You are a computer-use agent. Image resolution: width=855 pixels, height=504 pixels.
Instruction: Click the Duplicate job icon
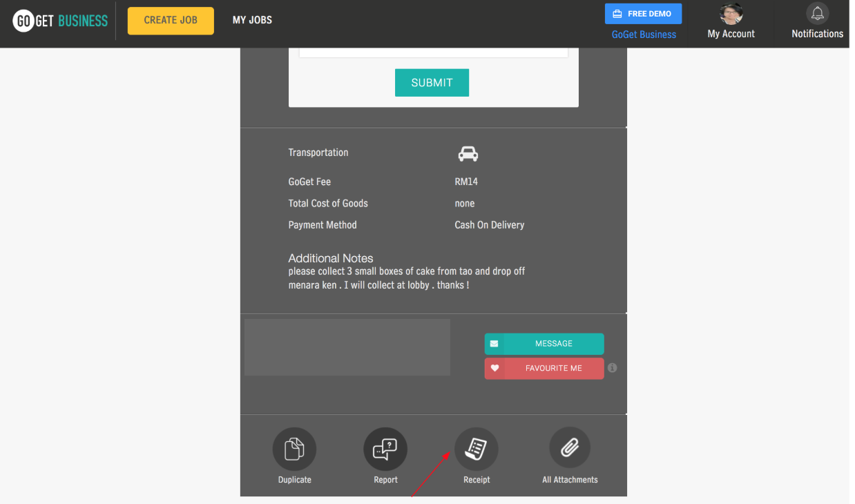(294, 449)
